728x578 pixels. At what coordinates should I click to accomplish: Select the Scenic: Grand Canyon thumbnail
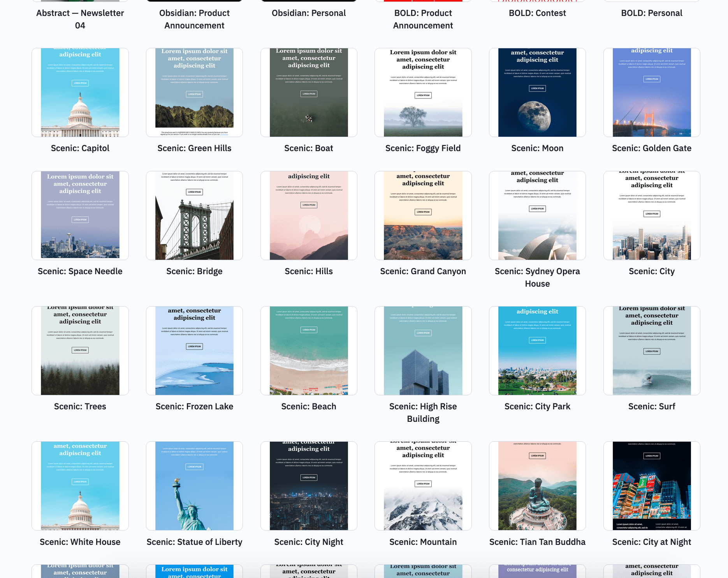pos(423,215)
